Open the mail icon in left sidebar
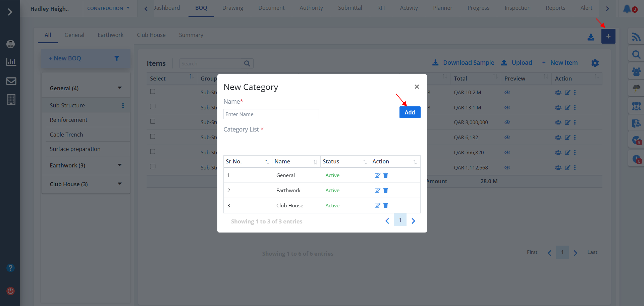Screen dimensions: 644x306 (x=11, y=81)
